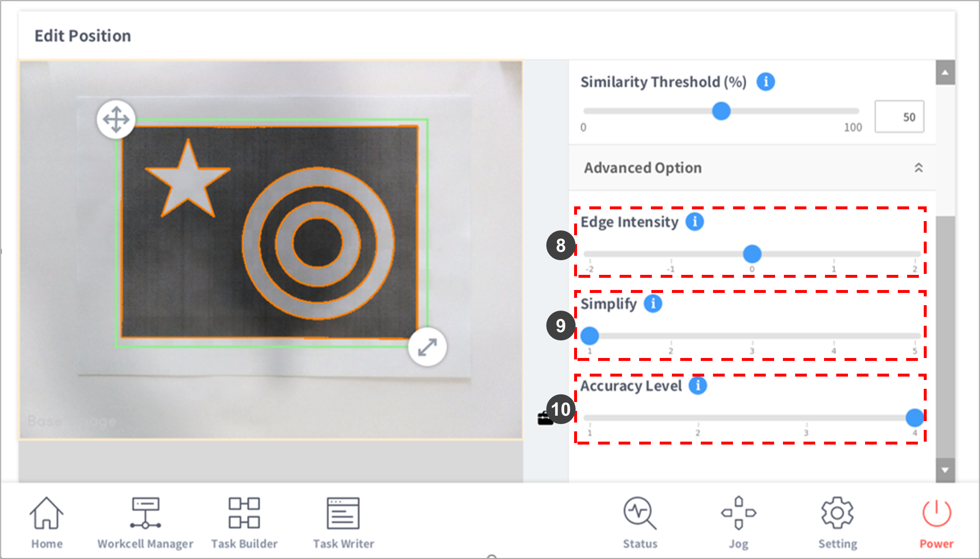The height and width of the screenshot is (559, 980).
Task: Click the move handle on selection box
Action: (116, 119)
